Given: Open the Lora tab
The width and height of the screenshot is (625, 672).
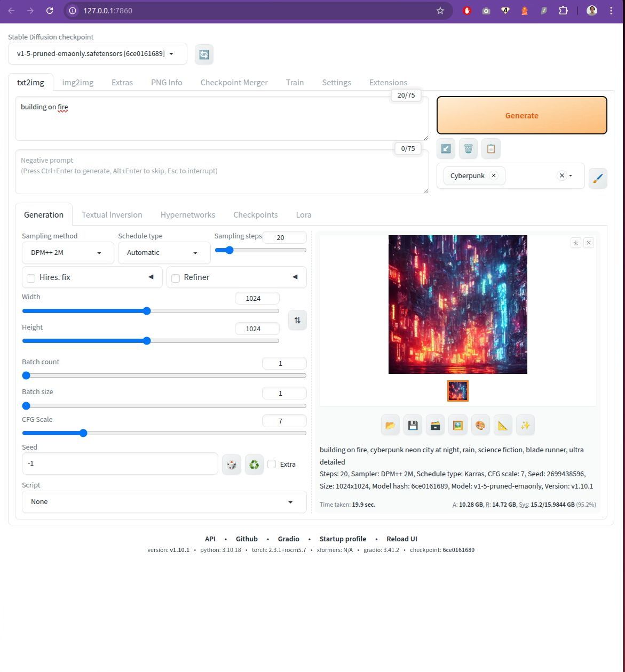Looking at the screenshot, I should (303, 214).
